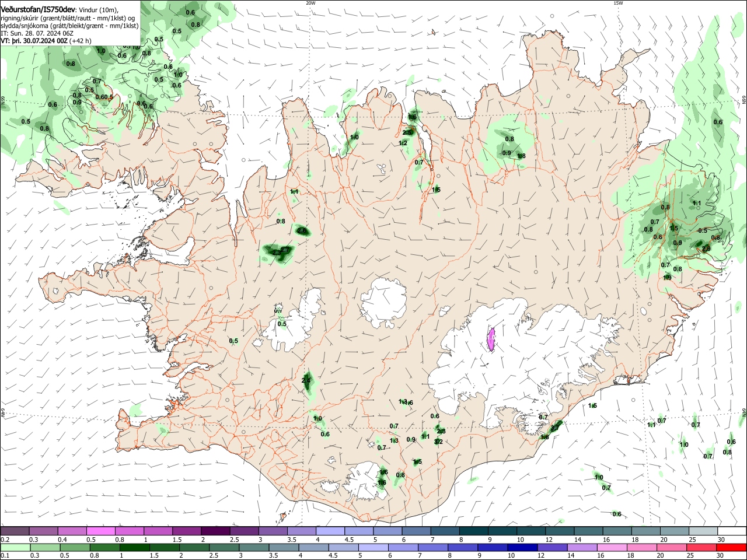
Task: Click the '1.2' precipitation value in north
Action: click(x=403, y=143)
